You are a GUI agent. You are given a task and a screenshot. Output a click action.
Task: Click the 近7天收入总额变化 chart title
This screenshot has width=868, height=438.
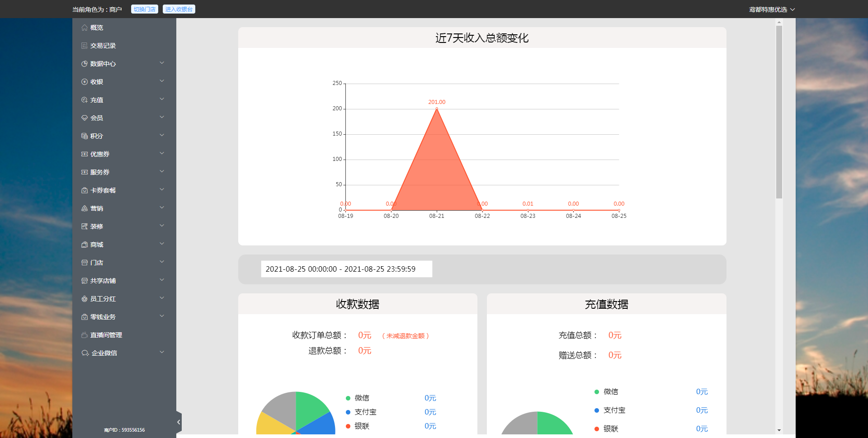pos(482,38)
